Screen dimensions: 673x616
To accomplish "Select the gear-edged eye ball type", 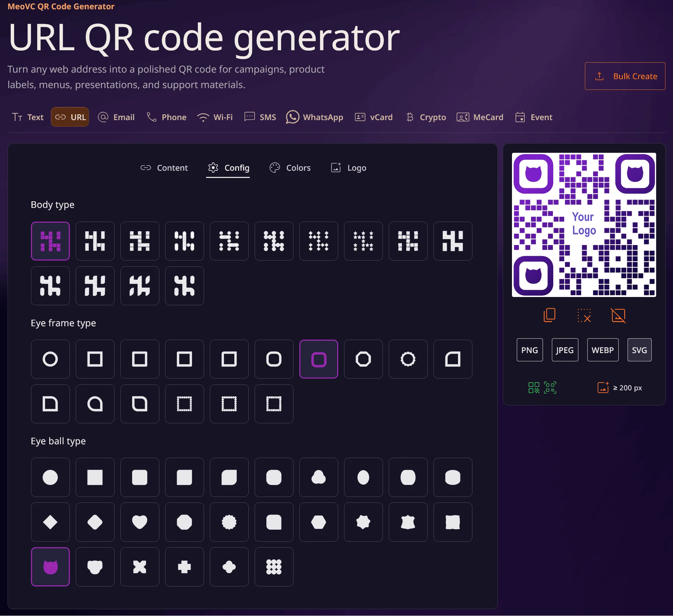I will click(x=229, y=522).
